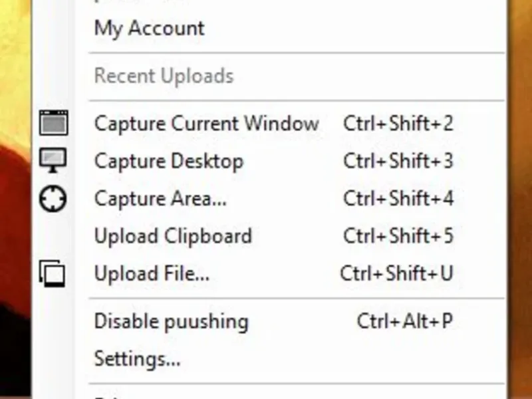
Task: Open Settings... from the puush menu
Action: tap(137, 359)
